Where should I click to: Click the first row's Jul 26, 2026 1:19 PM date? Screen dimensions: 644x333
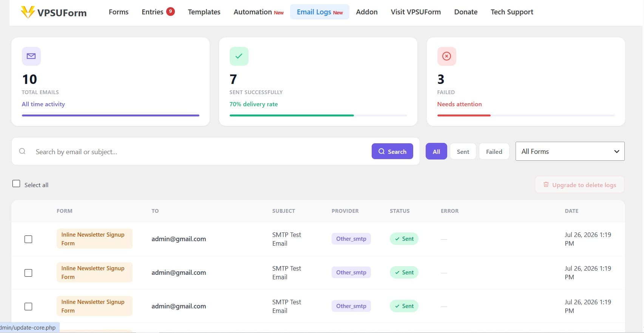pyautogui.click(x=588, y=239)
